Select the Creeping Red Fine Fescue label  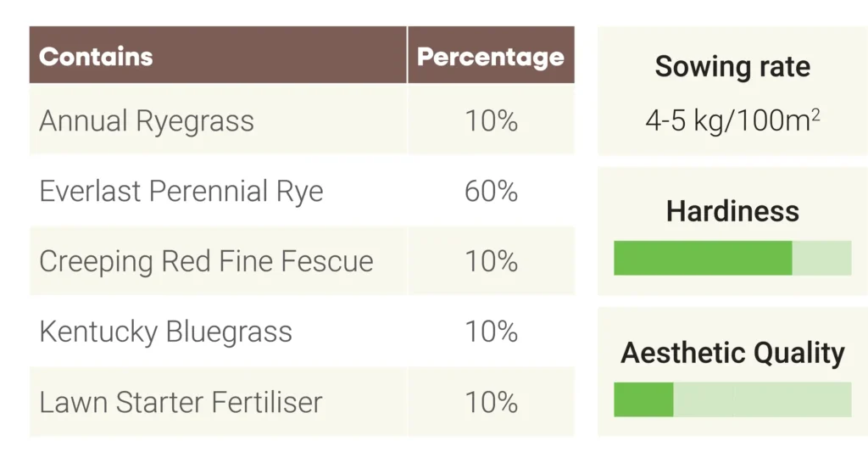[206, 261]
